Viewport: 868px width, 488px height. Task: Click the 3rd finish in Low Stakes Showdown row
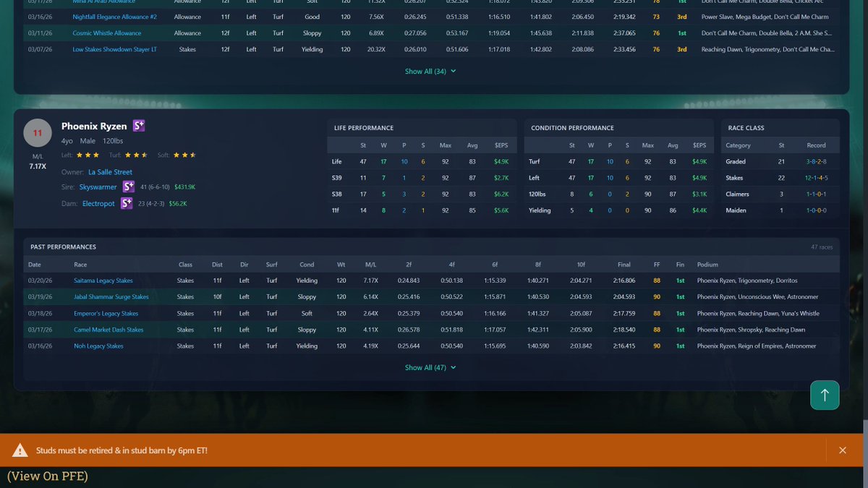coord(682,49)
